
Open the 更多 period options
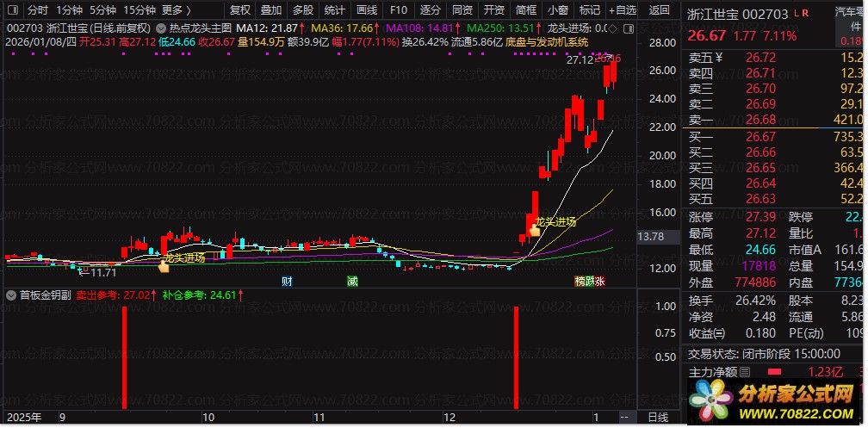177,10
